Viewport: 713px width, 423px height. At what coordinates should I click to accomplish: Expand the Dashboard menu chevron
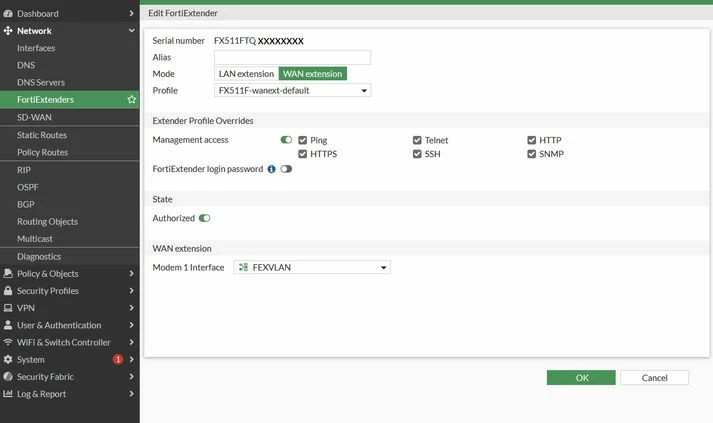point(131,14)
